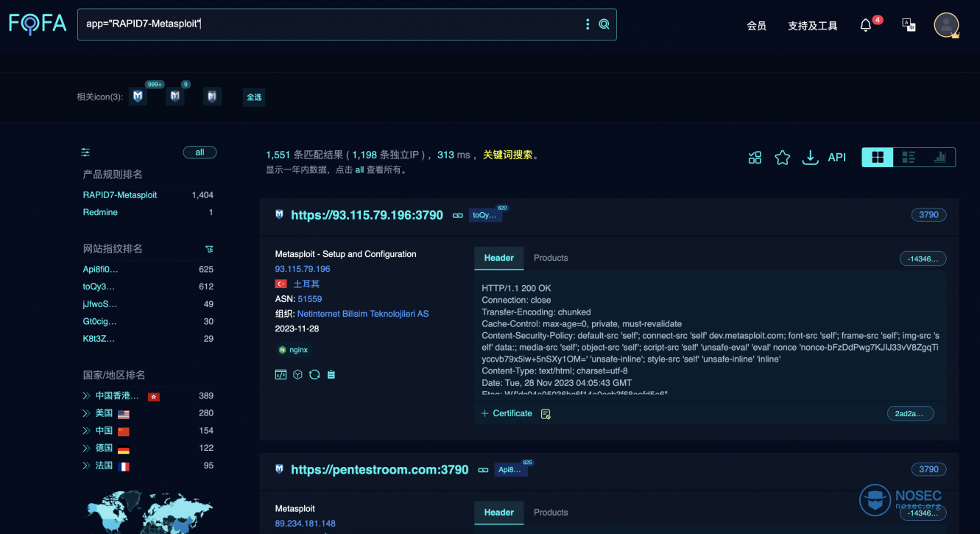The height and width of the screenshot is (534, 980).
Task: Click the clipboard icon for 93.115.79.196
Action: pos(331,374)
